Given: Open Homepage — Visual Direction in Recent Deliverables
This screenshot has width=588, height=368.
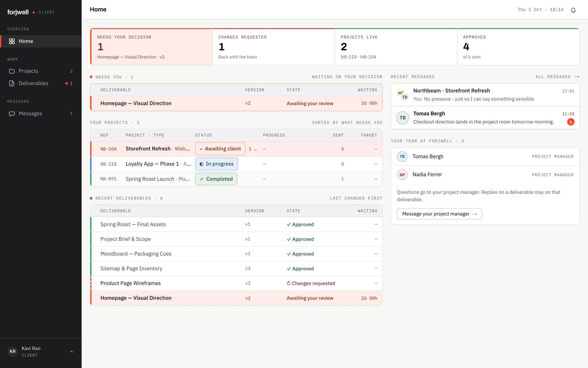Looking at the screenshot, I should [236, 298].
